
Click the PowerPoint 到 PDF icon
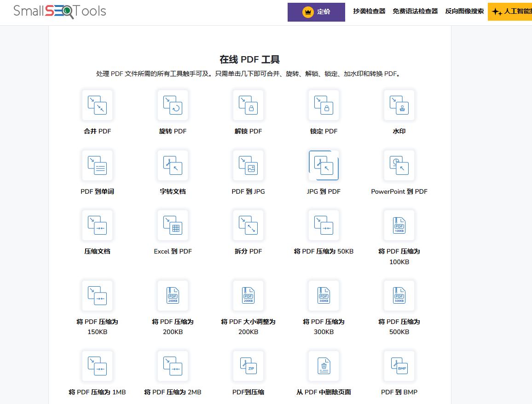tap(399, 165)
